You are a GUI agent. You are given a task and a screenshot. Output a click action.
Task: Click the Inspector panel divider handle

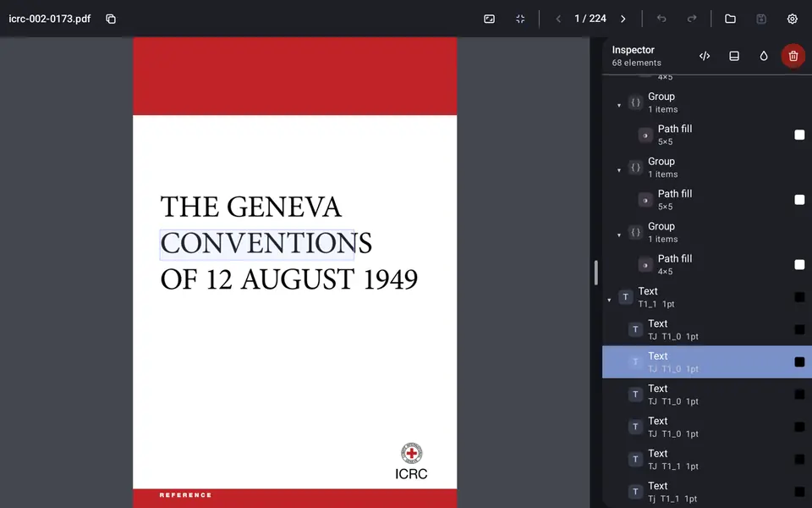[x=596, y=273]
